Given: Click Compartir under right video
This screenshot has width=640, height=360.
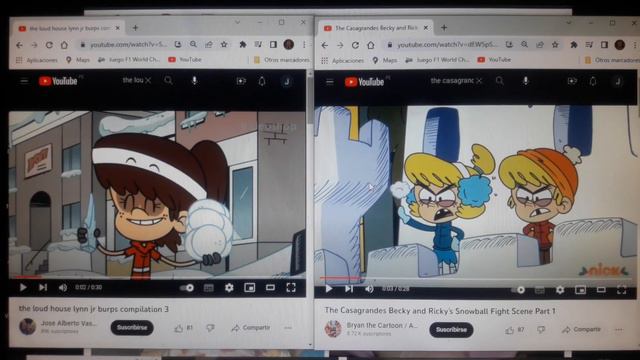Looking at the screenshot, I should click(582, 330).
